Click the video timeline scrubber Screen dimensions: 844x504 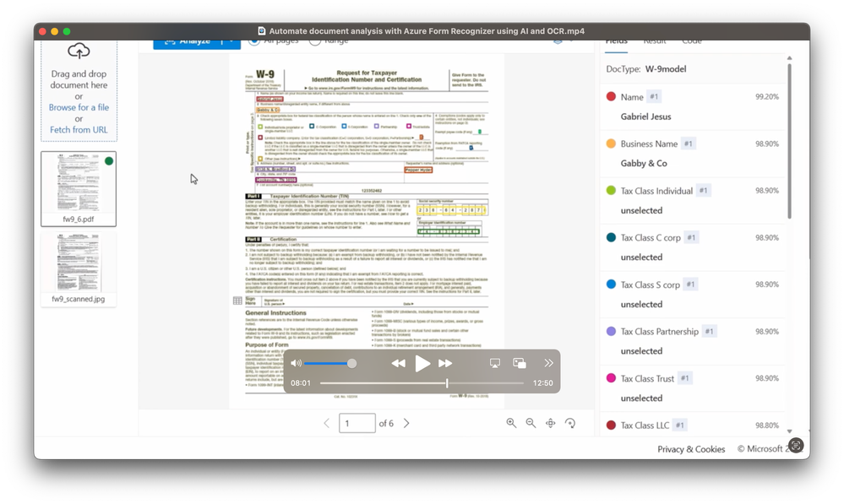coord(422,383)
